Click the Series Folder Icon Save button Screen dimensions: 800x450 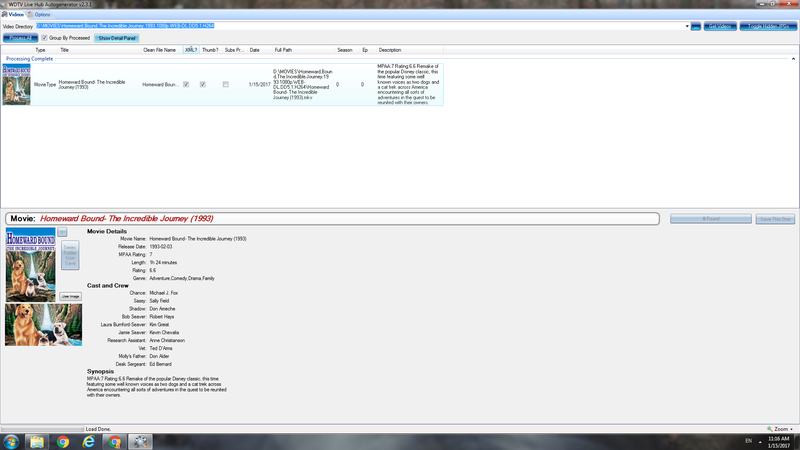click(70, 255)
